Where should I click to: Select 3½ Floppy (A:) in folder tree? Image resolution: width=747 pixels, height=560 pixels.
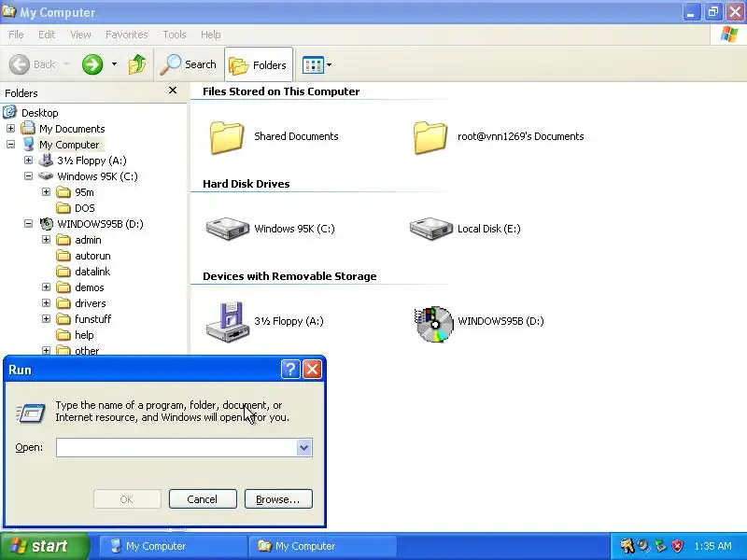point(92,161)
